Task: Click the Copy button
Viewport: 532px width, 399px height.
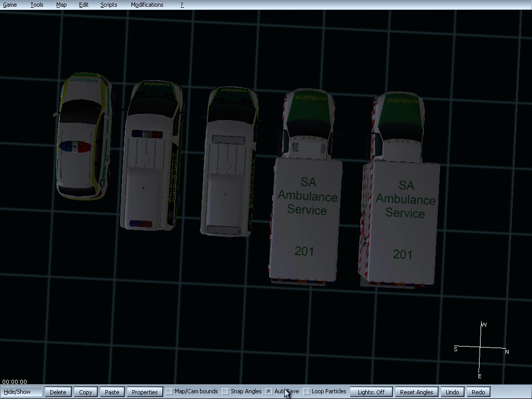Action: point(86,392)
